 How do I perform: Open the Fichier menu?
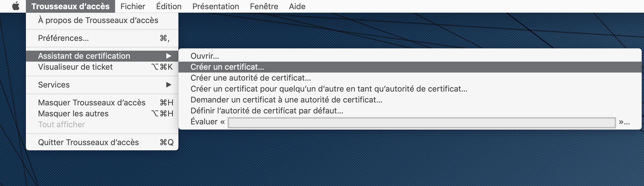tap(133, 6)
